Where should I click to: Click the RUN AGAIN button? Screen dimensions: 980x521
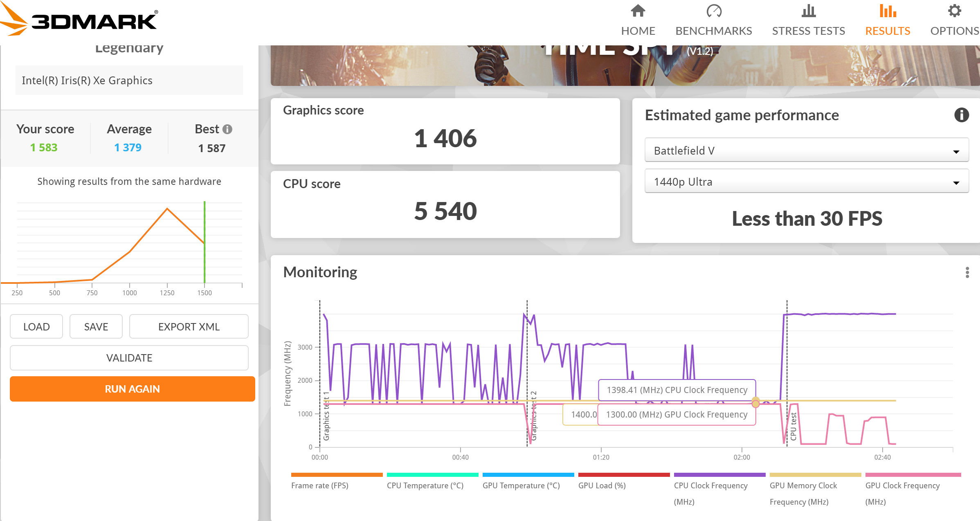point(133,389)
